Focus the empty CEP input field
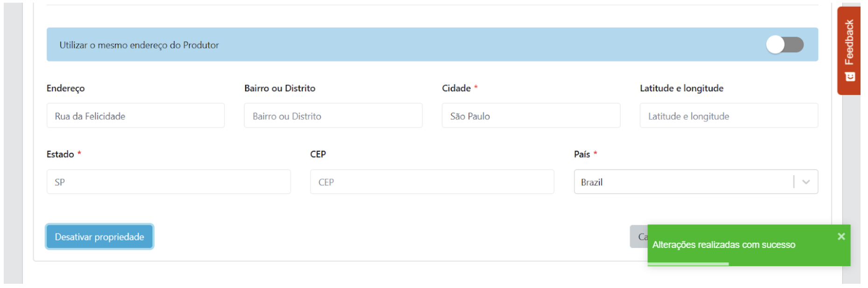The height and width of the screenshot is (288, 868). 432,182
